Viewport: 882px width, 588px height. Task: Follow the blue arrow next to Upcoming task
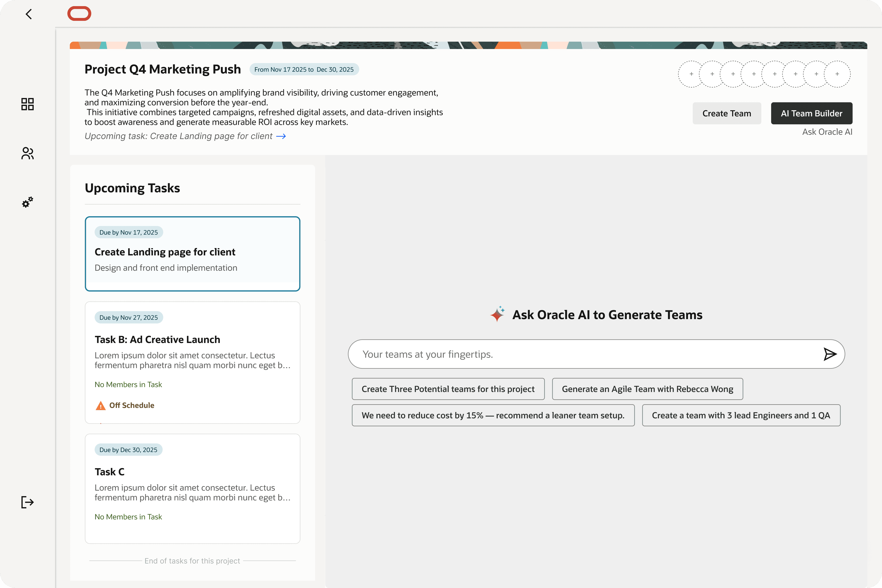[281, 136]
